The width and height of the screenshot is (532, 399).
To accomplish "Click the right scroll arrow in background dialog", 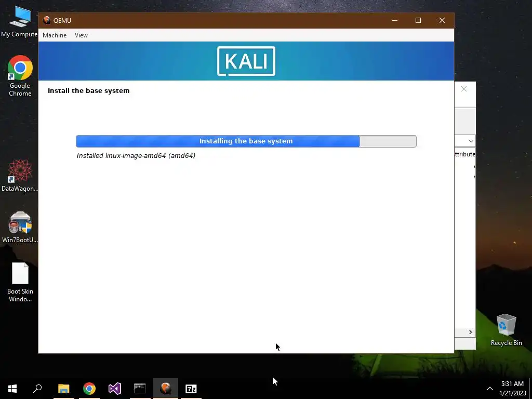I will point(470,332).
